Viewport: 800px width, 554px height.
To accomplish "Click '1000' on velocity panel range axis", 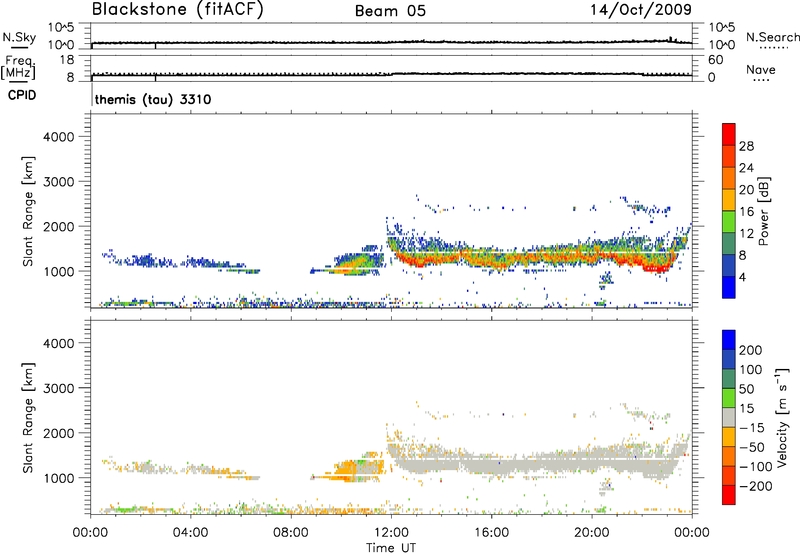I will click(59, 478).
